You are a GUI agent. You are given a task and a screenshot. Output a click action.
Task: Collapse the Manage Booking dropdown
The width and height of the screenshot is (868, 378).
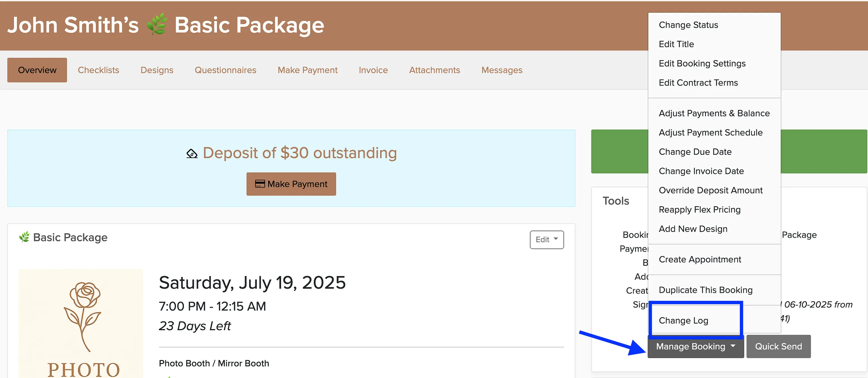695,346
